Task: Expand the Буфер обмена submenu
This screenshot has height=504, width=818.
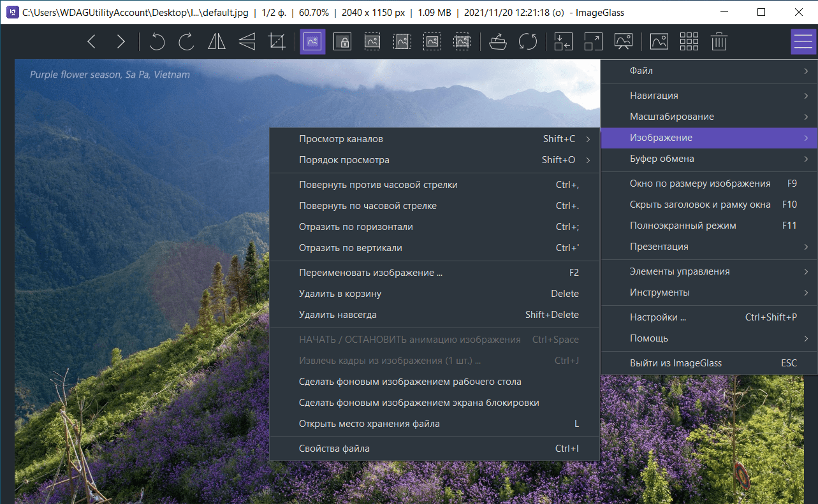Action: (709, 159)
